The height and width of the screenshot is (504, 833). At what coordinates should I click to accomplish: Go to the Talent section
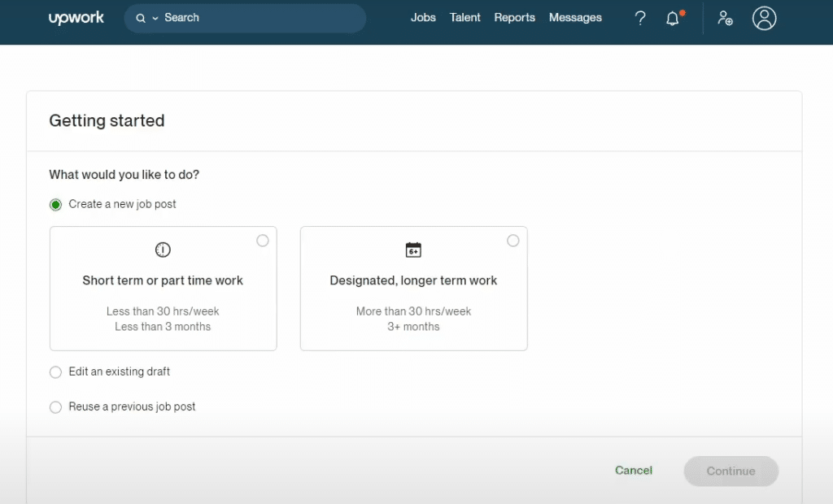[x=464, y=17]
